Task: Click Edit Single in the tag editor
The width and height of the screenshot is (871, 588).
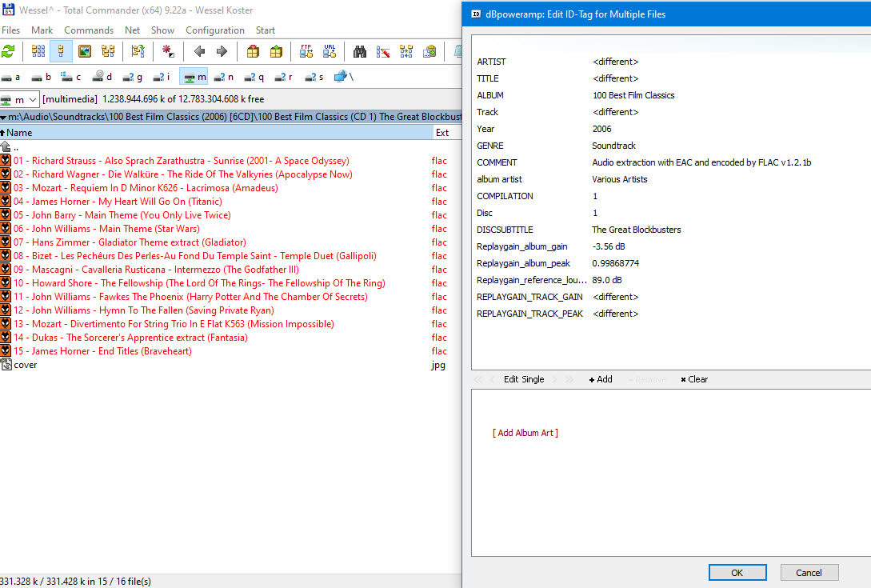Action: (x=524, y=379)
